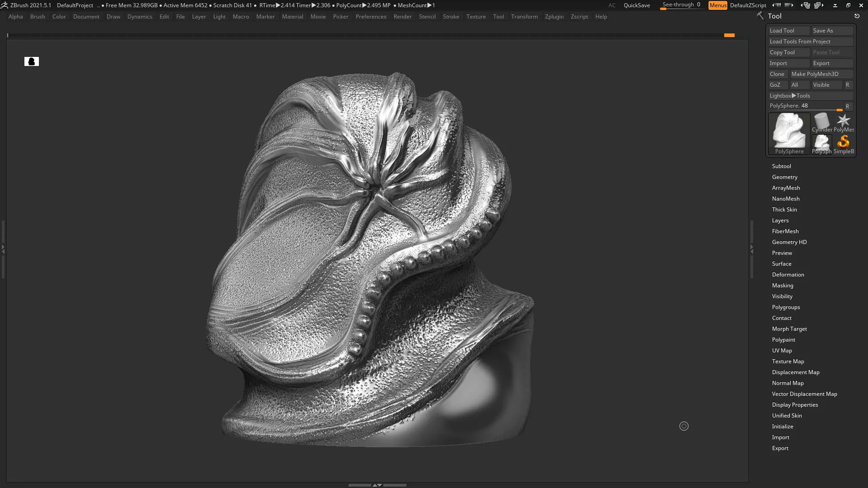
Task: Click the DefaultZScript button
Action: [748, 5]
